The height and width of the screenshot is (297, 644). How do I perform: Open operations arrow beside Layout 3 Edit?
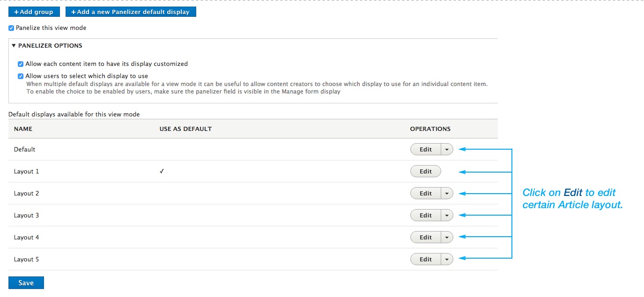pos(447,216)
